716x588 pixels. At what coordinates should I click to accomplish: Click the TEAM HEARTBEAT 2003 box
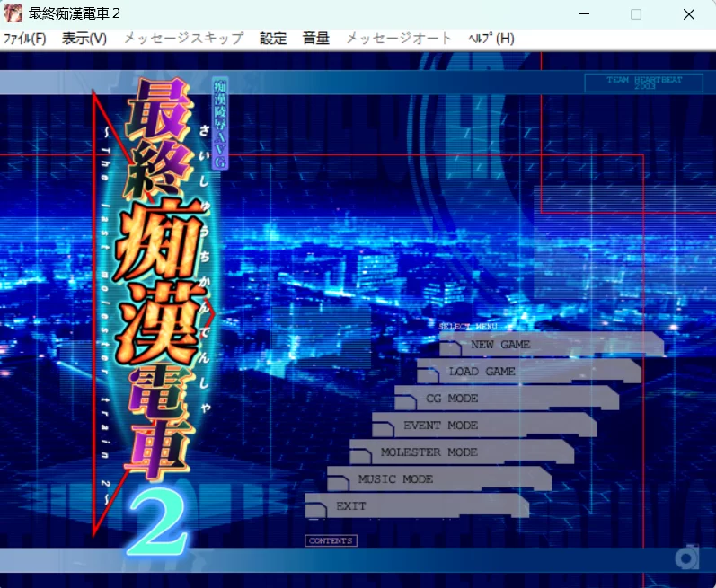coord(644,83)
